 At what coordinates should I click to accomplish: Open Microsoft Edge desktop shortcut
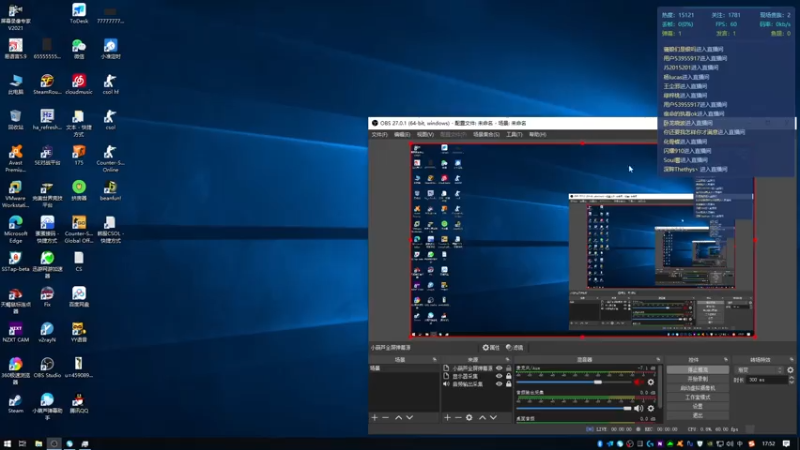(16, 229)
